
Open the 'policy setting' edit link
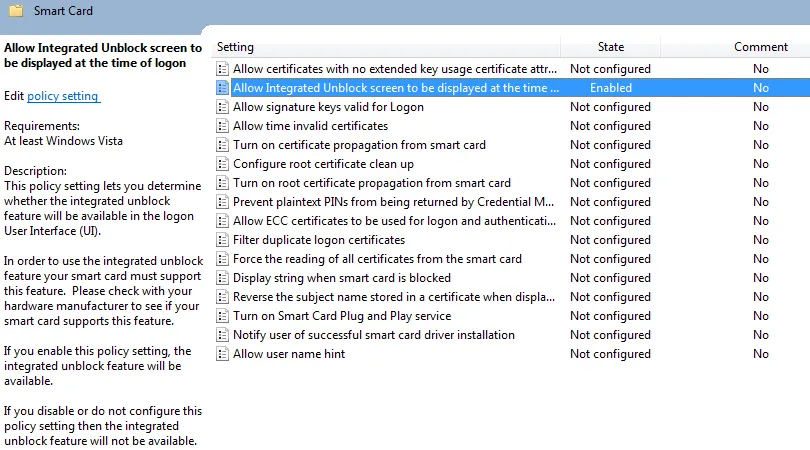coord(63,96)
